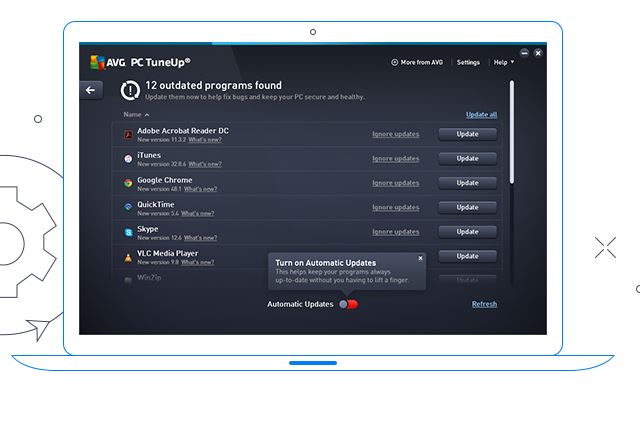The height and width of the screenshot is (439, 640).
Task: Click the outdated programs alert icon
Action: [x=130, y=90]
